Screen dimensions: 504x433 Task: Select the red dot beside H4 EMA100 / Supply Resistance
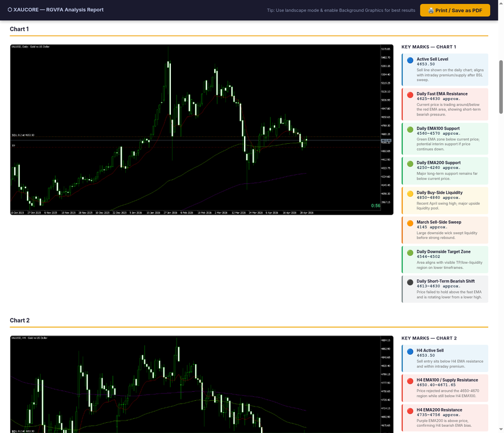(410, 381)
